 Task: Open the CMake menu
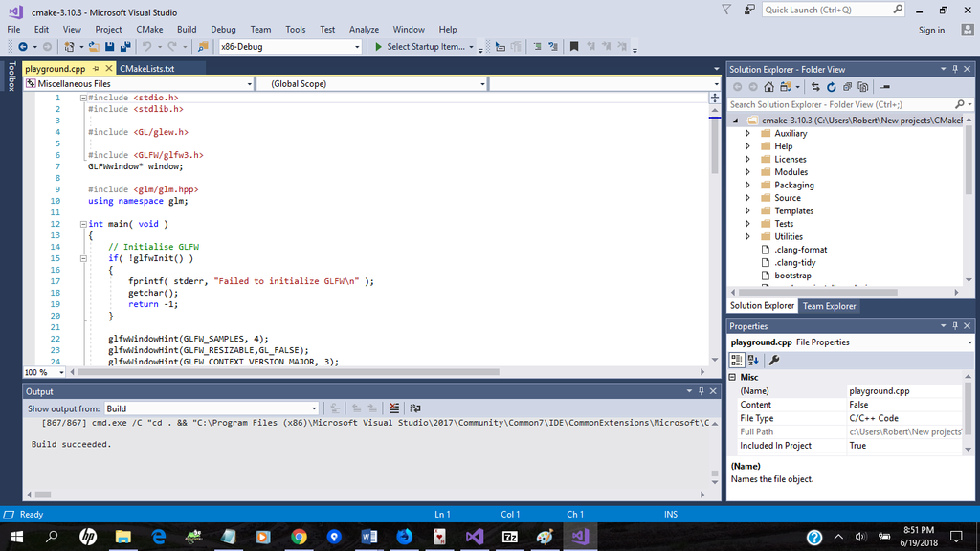[149, 30]
